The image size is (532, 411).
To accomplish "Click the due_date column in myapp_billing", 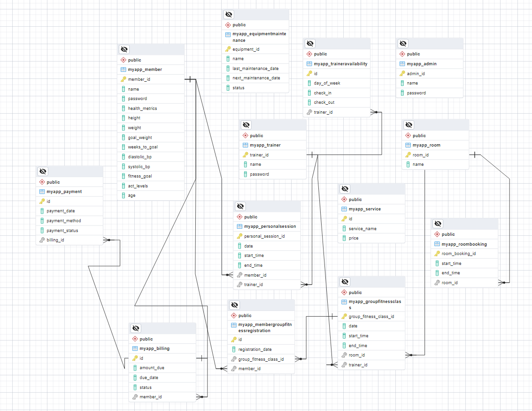I will tap(162, 378).
